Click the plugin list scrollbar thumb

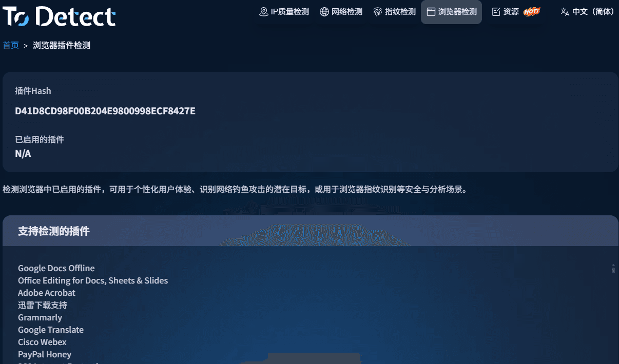click(613, 269)
